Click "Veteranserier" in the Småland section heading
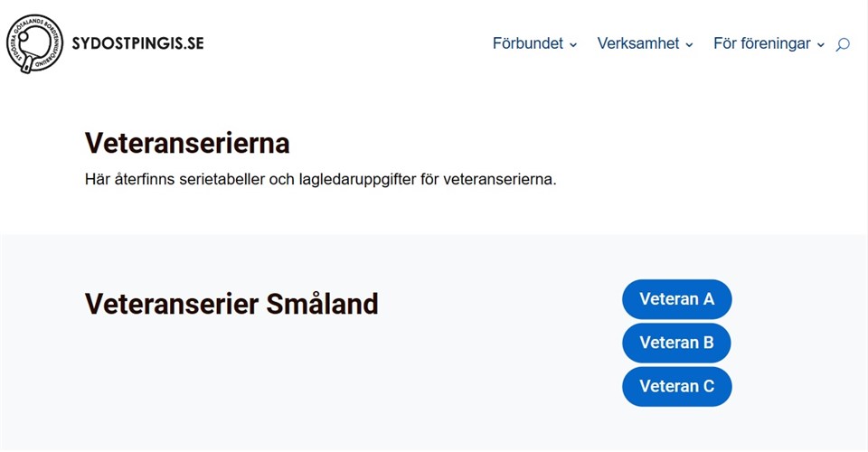The height and width of the screenshot is (452, 868). (x=172, y=304)
